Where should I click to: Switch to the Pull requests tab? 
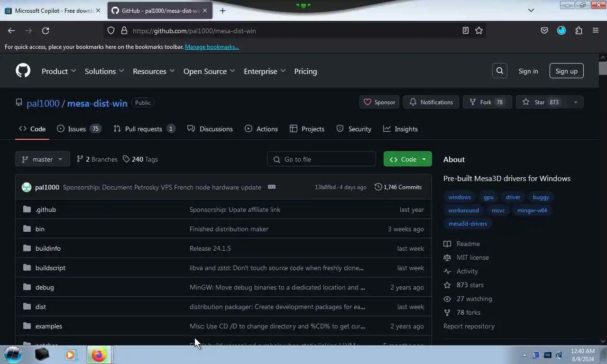(x=144, y=129)
